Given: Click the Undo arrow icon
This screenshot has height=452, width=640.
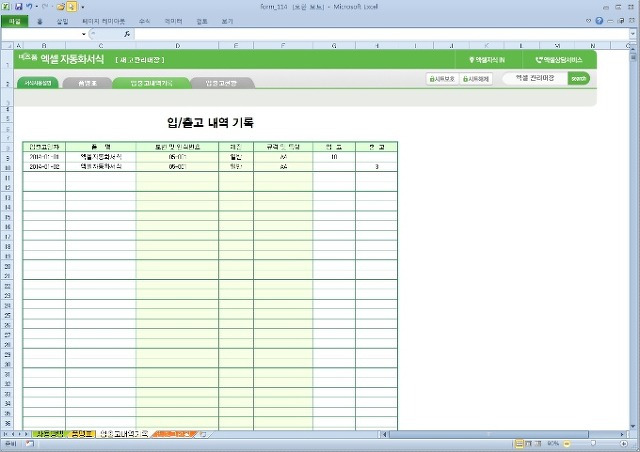Looking at the screenshot, I should (29, 7).
